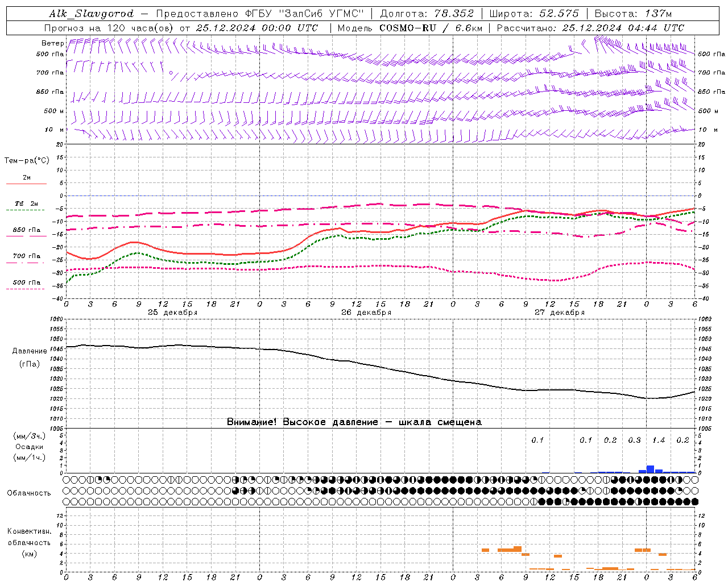Click the '10 м' wind level label on the left
The height and width of the screenshot is (582, 728).
tap(55, 130)
